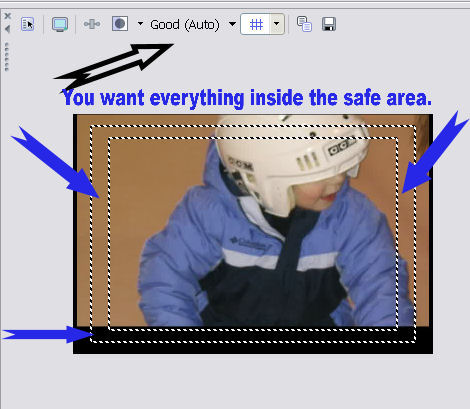The width and height of the screenshot is (470, 409).
Task: Click the dotted docking grip handle
Action: click(6, 57)
